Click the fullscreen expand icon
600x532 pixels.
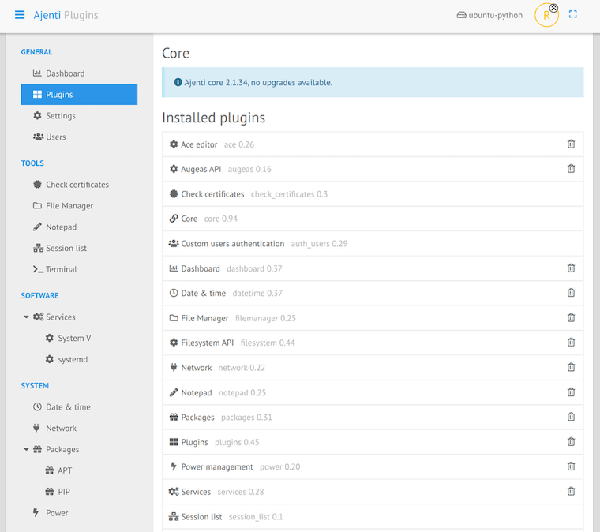(x=573, y=15)
